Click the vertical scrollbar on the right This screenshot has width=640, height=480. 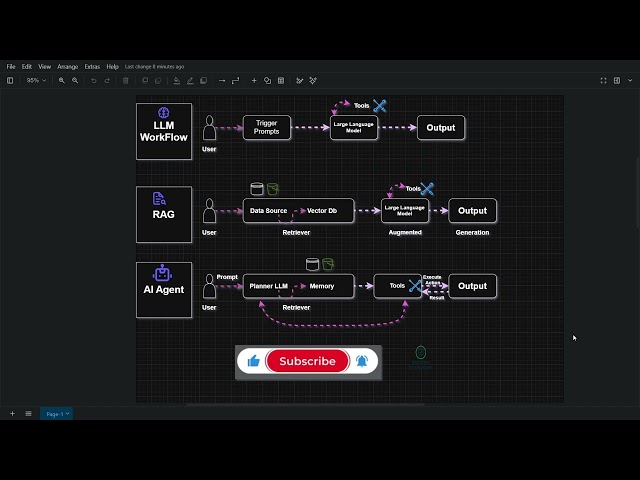coord(638,193)
